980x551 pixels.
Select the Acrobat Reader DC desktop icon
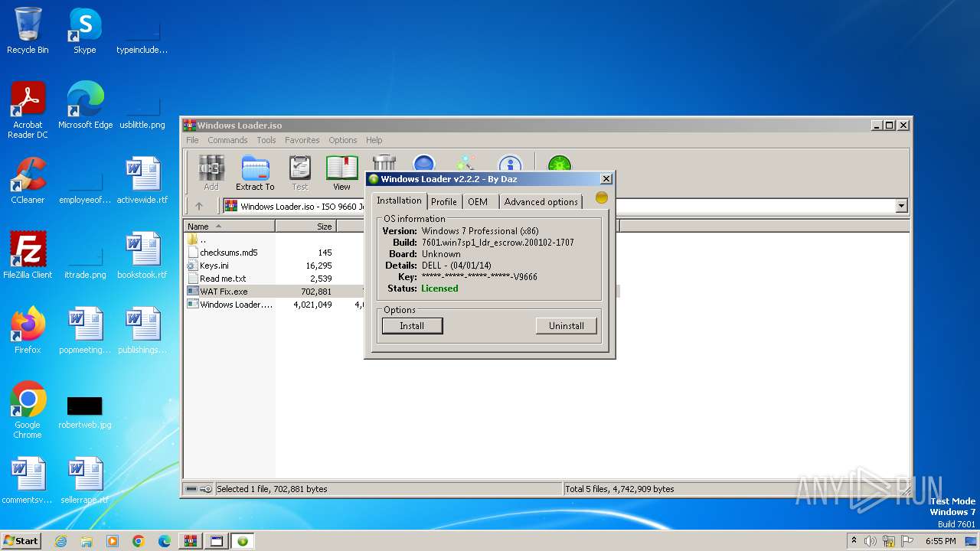click(28, 109)
